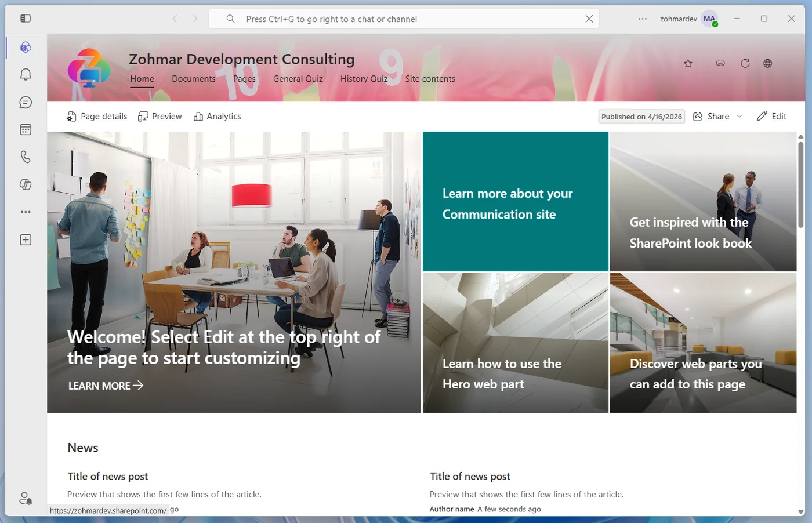Click the Published on 4/16/2026 badge
The width and height of the screenshot is (812, 523).
(641, 117)
